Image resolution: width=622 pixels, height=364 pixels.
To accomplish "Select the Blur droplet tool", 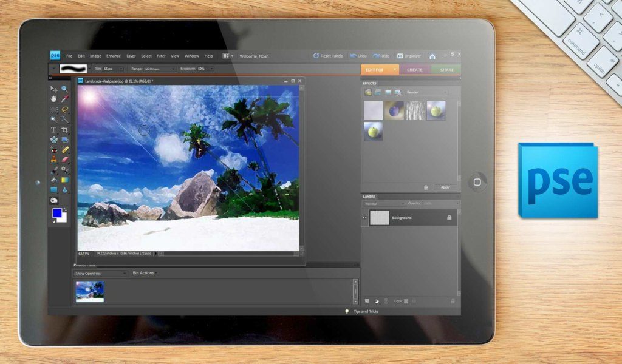I will pyautogui.click(x=64, y=190).
